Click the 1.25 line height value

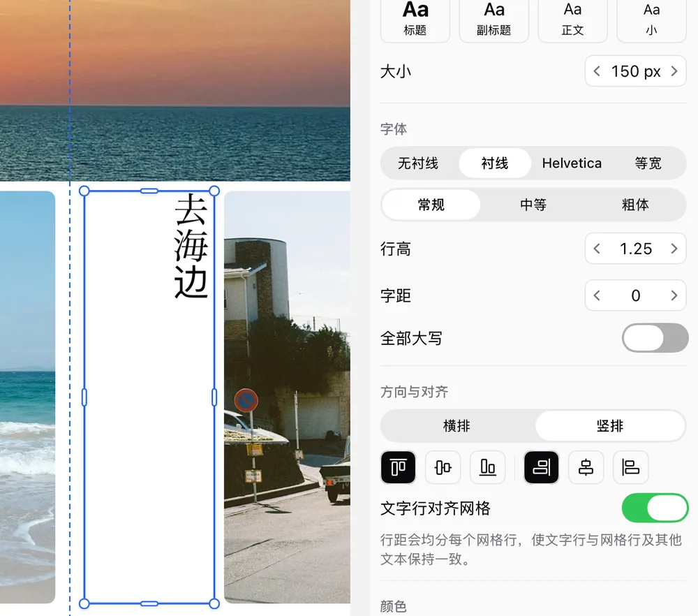636,249
